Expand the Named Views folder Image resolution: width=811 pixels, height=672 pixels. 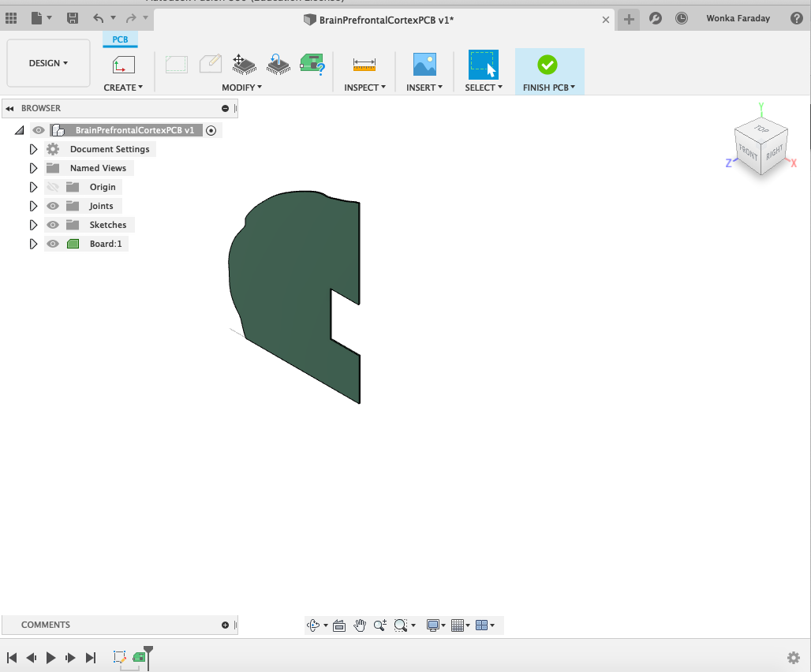tap(33, 168)
